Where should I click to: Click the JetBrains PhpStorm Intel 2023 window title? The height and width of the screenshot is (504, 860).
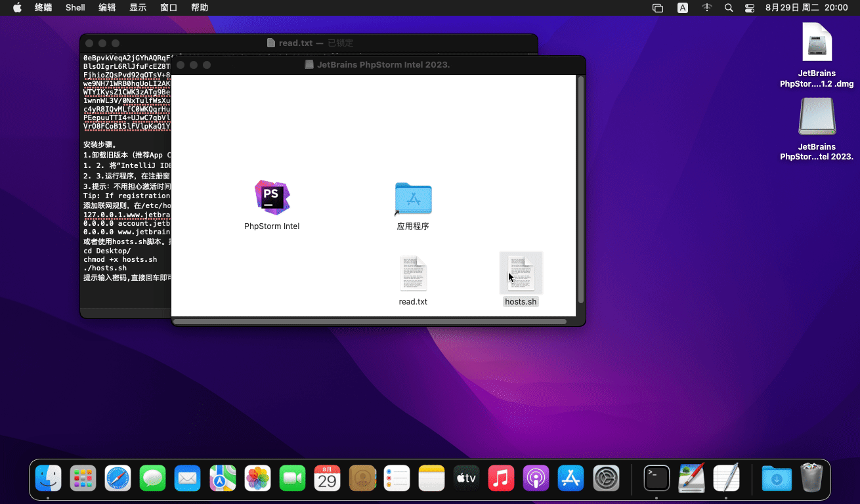tap(383, 64)
